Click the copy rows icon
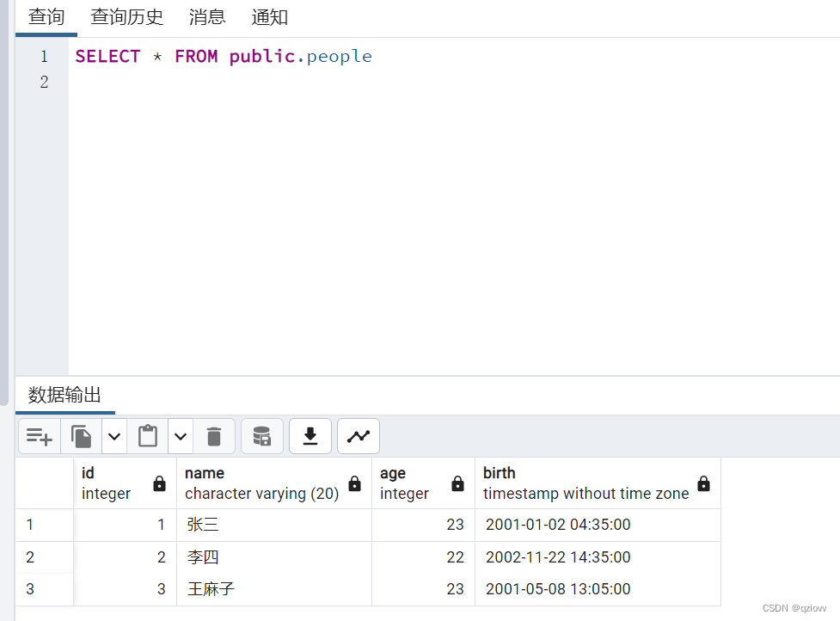 82,436
